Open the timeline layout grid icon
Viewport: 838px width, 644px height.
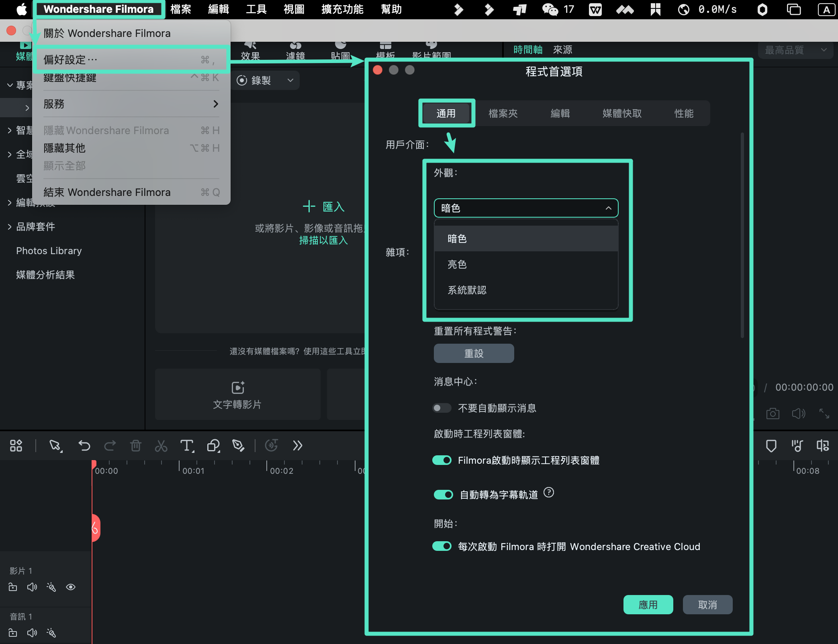[16, 446]
